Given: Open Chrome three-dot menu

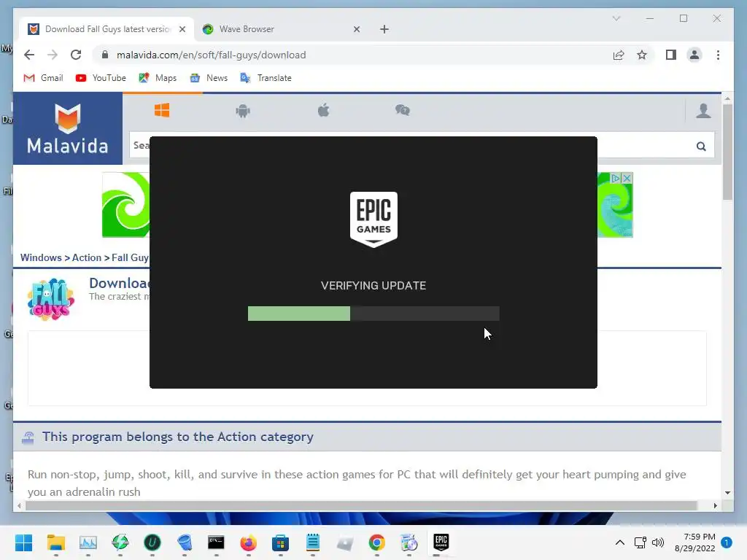Looking at the screenshot, I should click(x=718, y=55).
